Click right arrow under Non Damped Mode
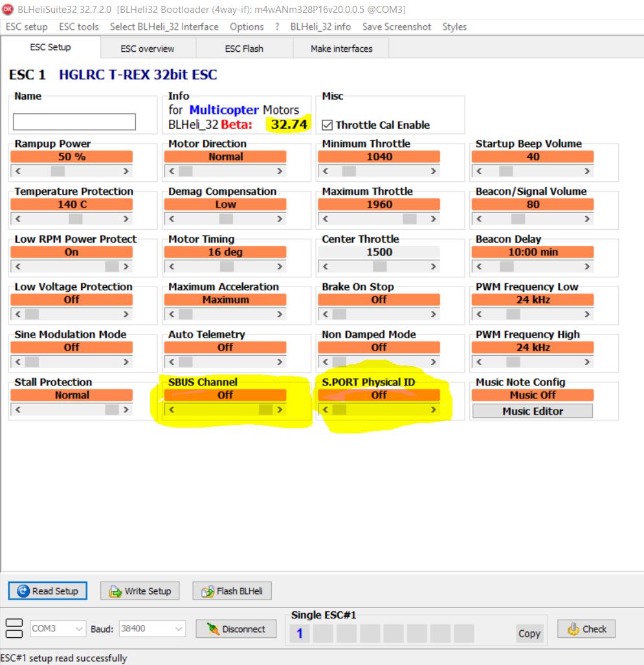The image size is (644, 665). (433, 362)
